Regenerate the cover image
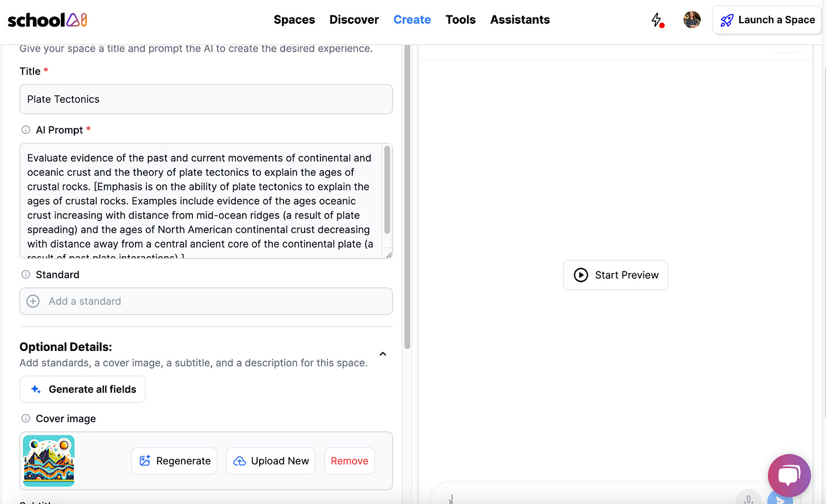Screen dimensions: 826x504 [174, 461]
